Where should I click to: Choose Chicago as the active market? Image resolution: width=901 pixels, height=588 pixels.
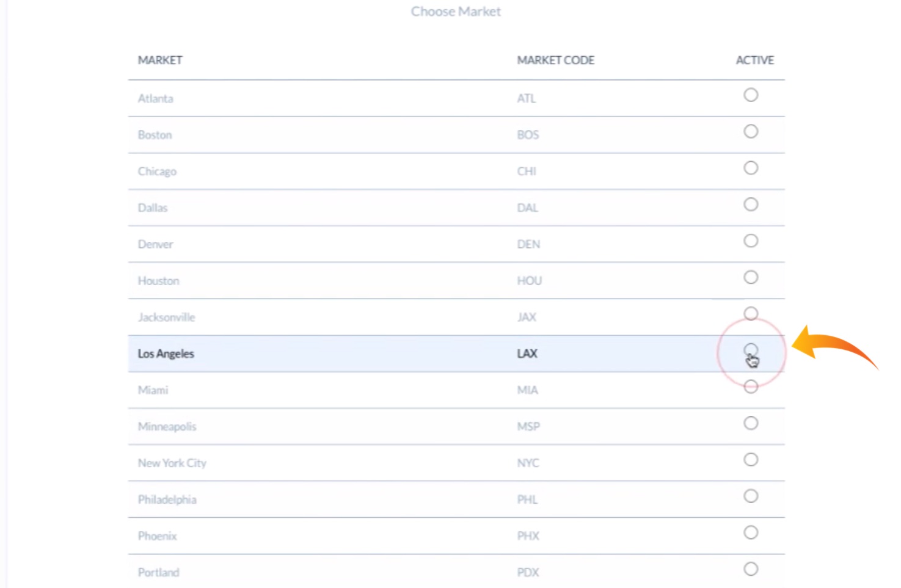click(751, 168)
